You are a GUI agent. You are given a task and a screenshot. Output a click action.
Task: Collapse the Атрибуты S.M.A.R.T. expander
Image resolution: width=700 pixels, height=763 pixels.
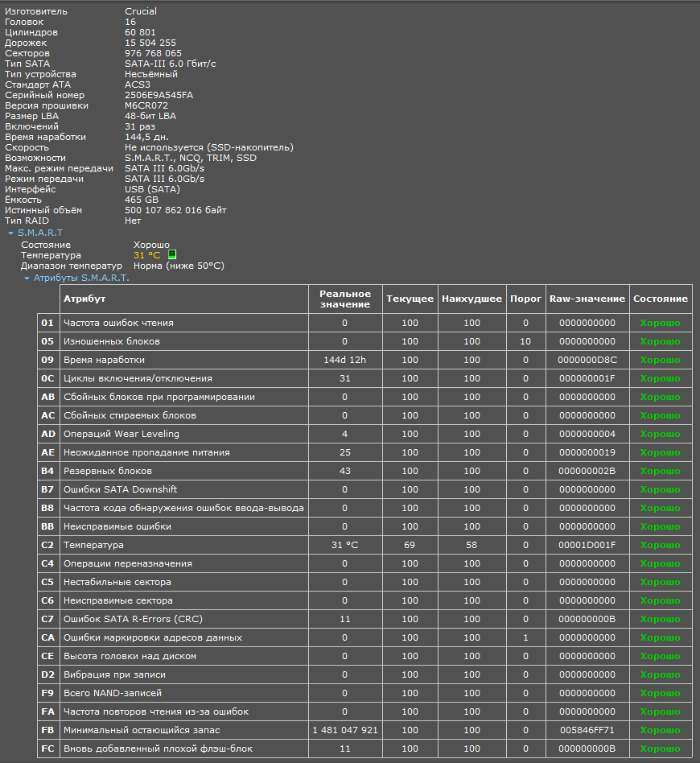27,278
